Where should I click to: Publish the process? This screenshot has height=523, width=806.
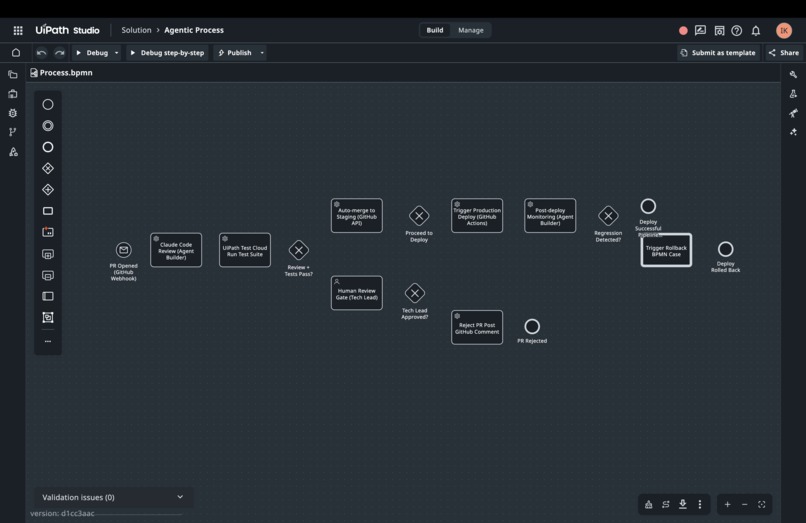(235, 52)
